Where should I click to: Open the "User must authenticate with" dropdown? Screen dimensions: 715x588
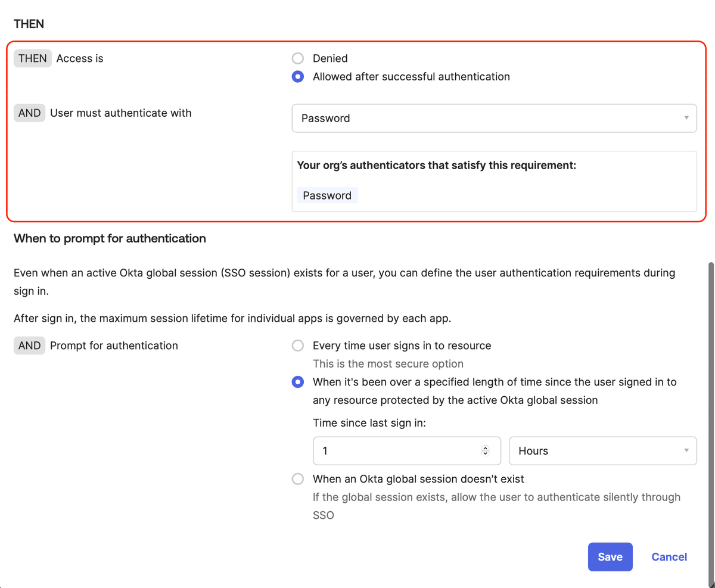[494, 118]
